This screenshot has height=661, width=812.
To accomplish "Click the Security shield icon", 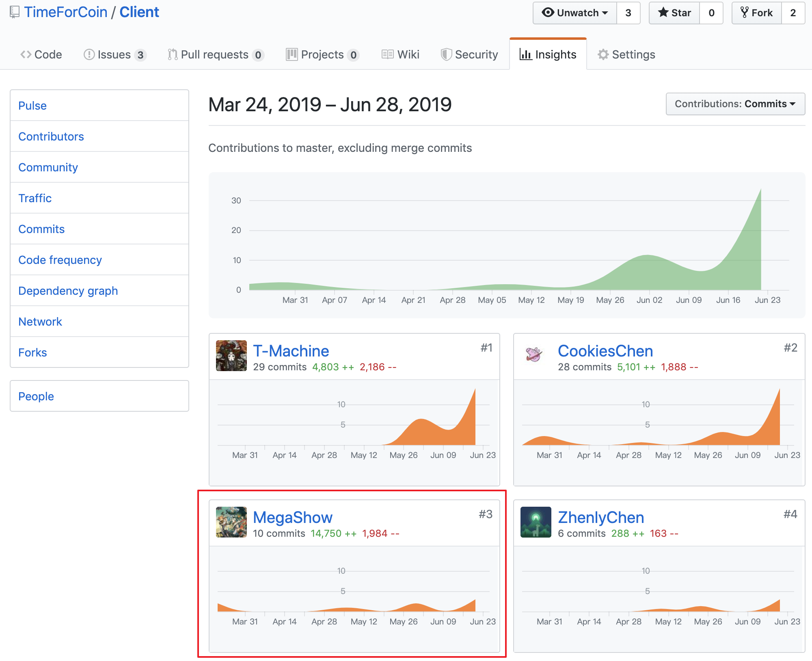I will (x=446, y=54).
